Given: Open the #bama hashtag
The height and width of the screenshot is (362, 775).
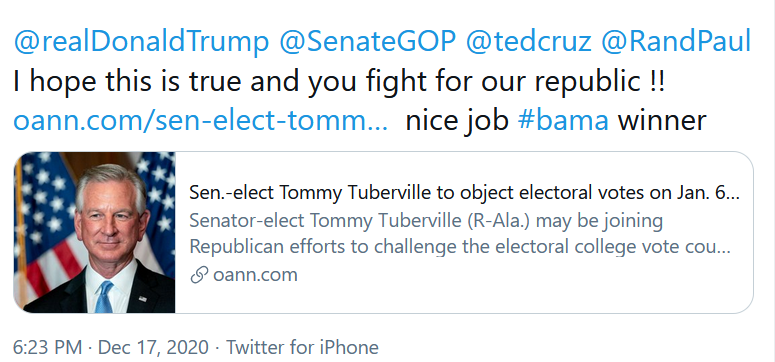Looking at the screenshot, I should 563,120.
